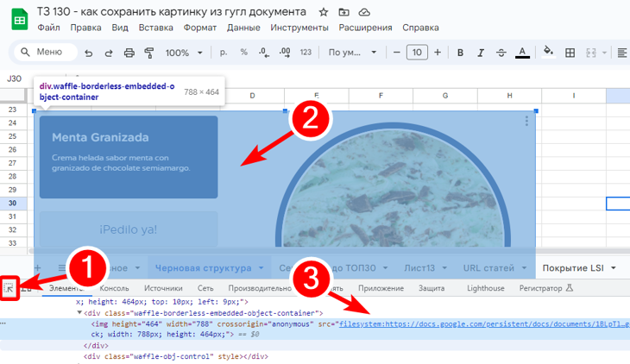Screen dimensions: 630x364
Task: Open the 100% zoom dropdown
Action: (x=184, y=53)
